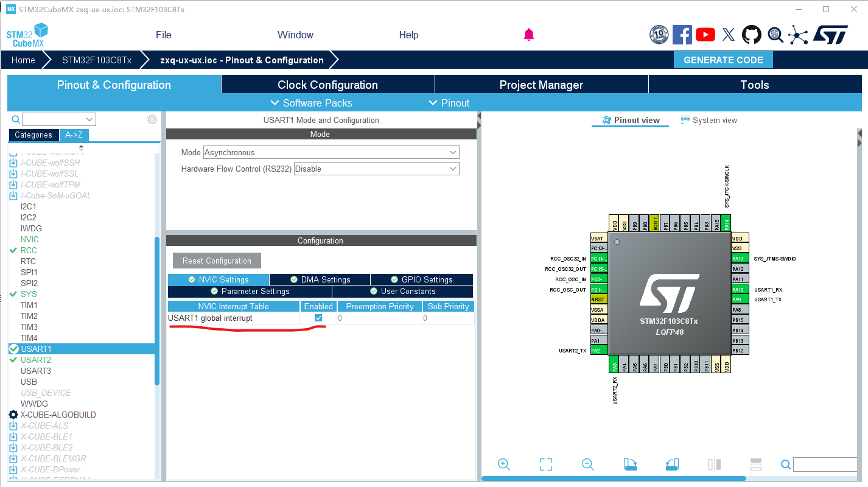Select the NVIC Settings tab
868x487 pixels.
219,279
